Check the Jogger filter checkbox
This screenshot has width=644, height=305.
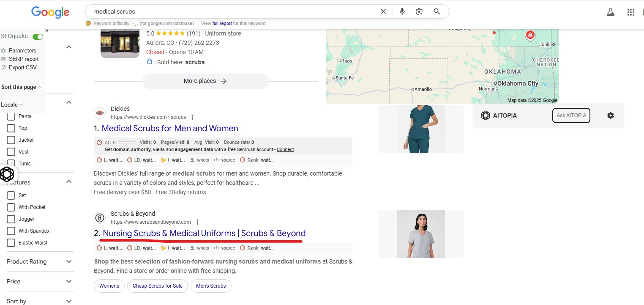pos(11,219)
